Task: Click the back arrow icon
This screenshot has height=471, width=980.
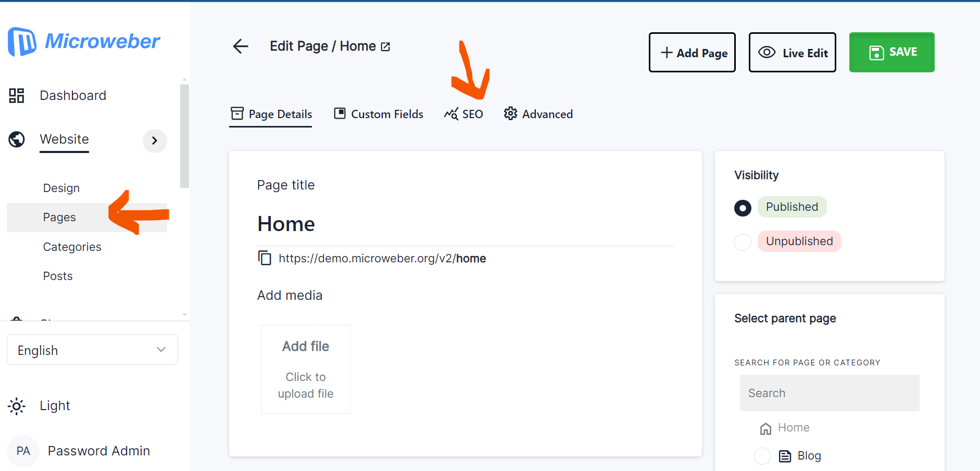Action: 240,46
